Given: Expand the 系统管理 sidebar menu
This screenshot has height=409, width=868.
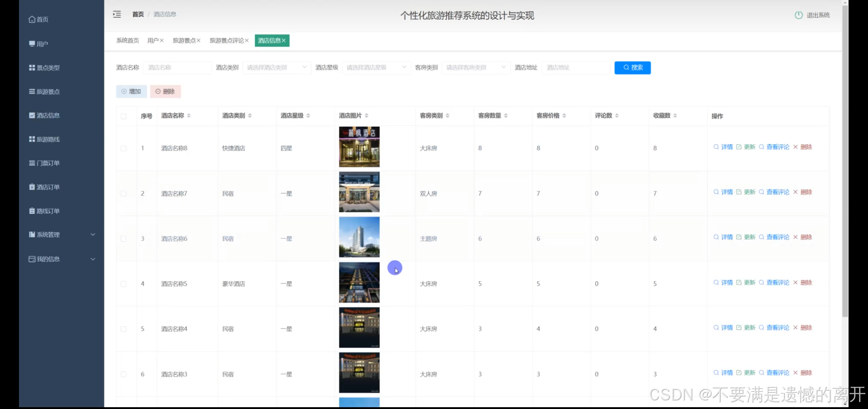Looking at the screenshot, I should pyautogui.click(x=61, y=235).
